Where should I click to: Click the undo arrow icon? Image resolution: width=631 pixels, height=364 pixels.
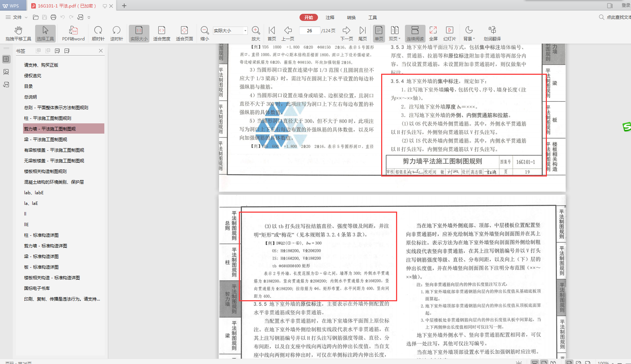point(62,17)
